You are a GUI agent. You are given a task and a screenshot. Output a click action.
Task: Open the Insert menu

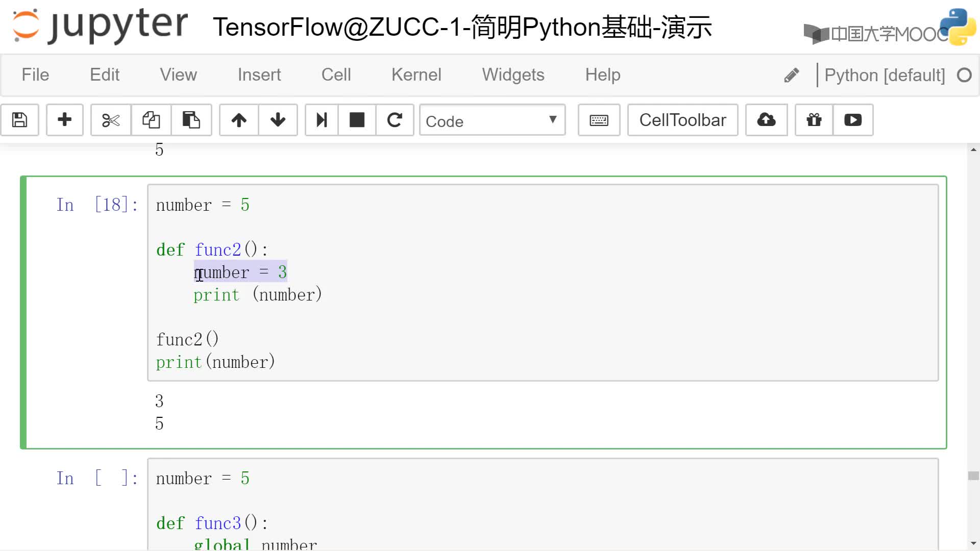tap(259, 75)
